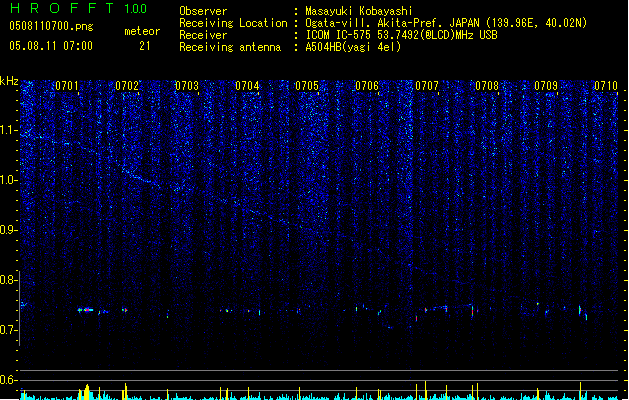The width and height of the screenshot is (629, 400).
Task: Click the 0.7 kHz axis label
Action: click(8, 330)
